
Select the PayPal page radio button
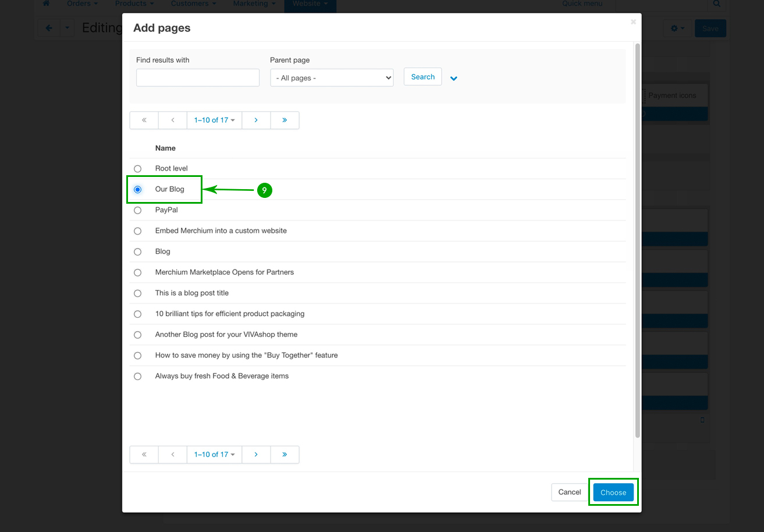tap(138, 210)
